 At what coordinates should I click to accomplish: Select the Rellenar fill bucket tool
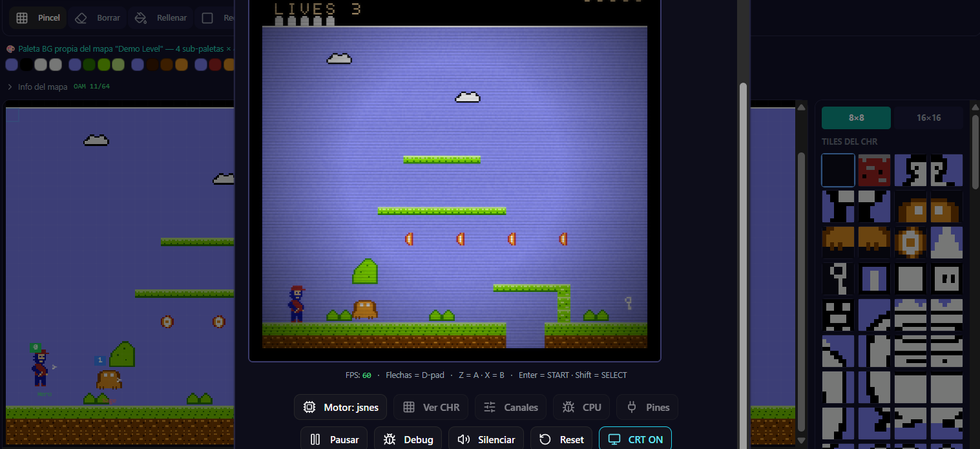click(160, 18)
